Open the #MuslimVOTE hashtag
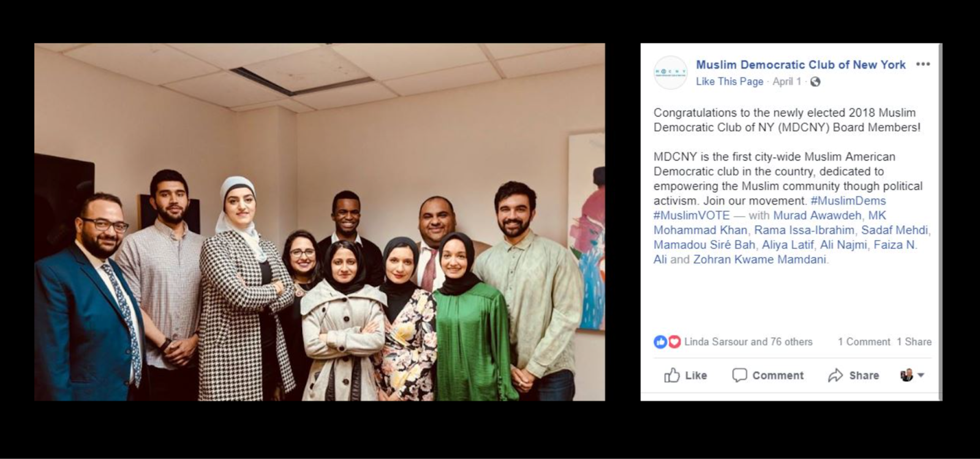This screenshot has width=980, height=459. click(x=692, y=215)
